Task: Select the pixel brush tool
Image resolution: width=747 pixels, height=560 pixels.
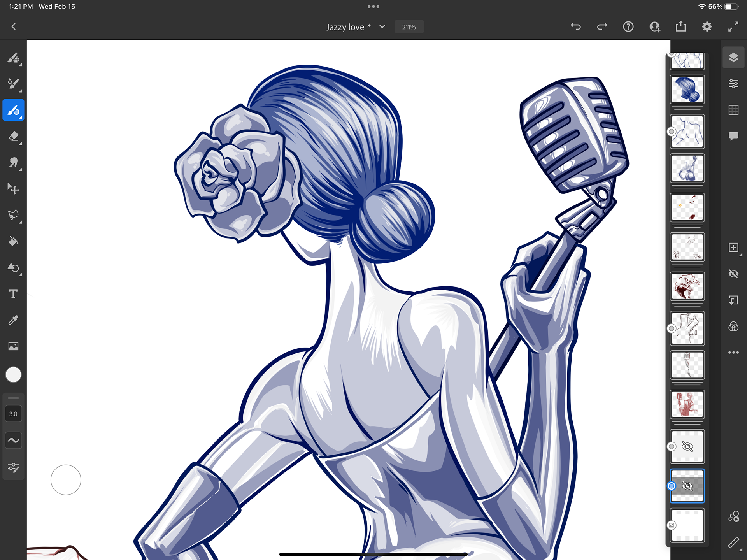Action: (13, 58)
